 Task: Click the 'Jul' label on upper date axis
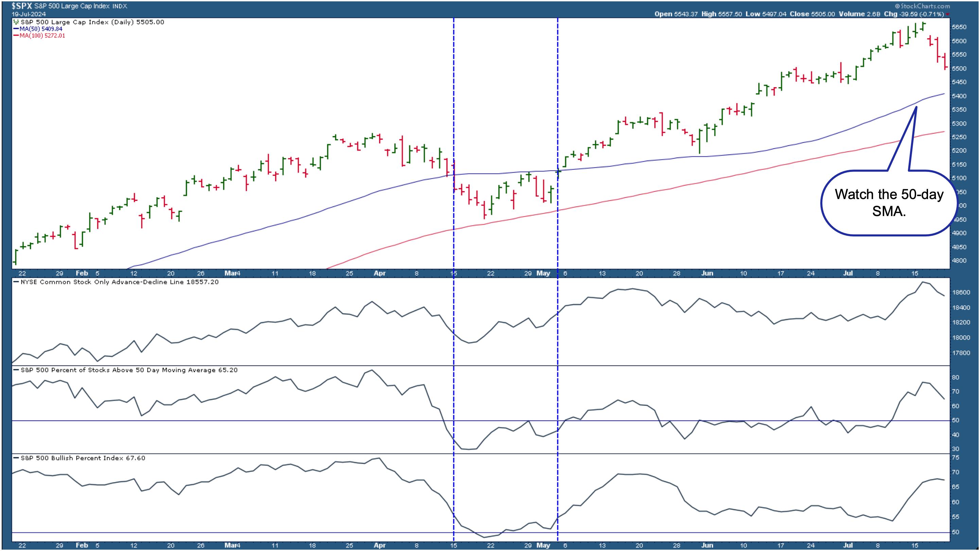tap(848, 273)
